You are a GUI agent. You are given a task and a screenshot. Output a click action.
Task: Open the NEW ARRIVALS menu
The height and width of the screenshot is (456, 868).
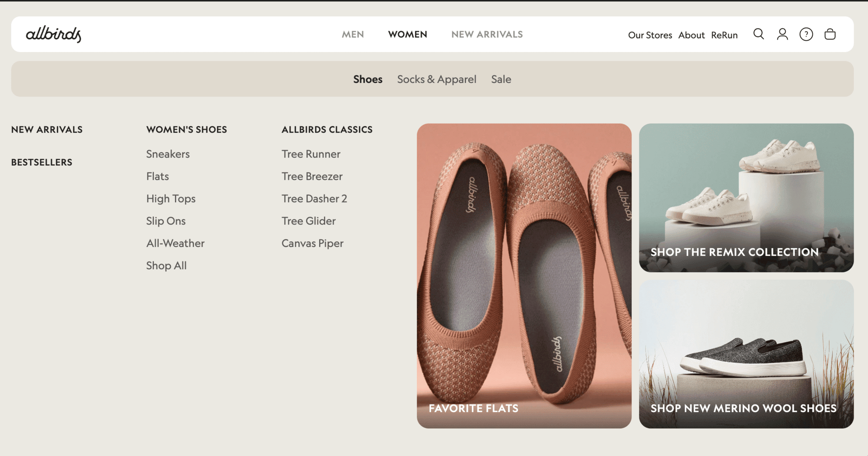tap(487, 34)
